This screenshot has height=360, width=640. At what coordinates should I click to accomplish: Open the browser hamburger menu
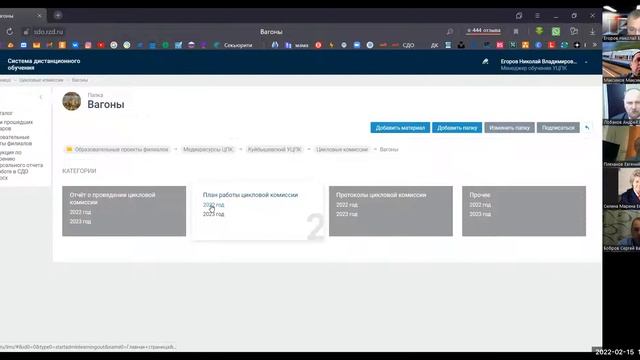pyautogui.click(x=537, y=16)
